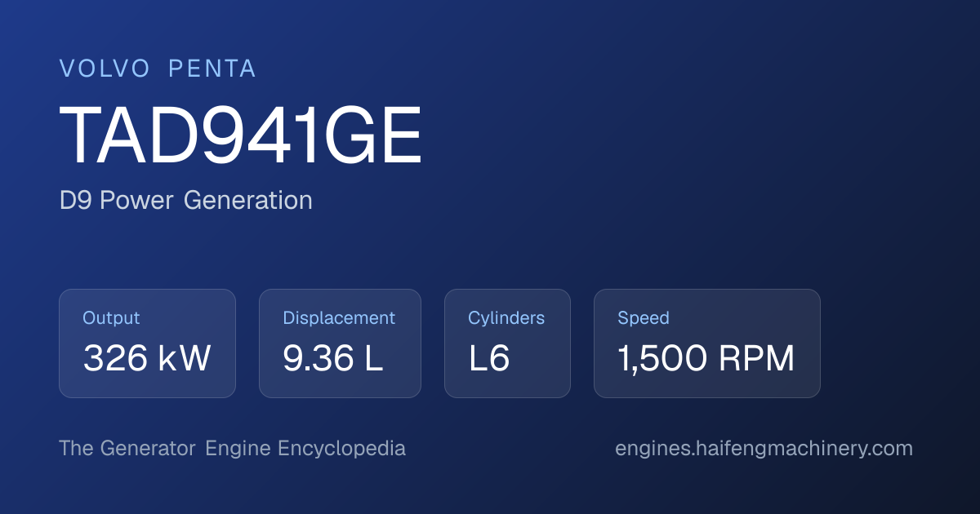Image resolution: width=980 pixels, height=514 pixels.
Task: Visit engines.haifengmachinery.com link
Action: click(764, 449)
